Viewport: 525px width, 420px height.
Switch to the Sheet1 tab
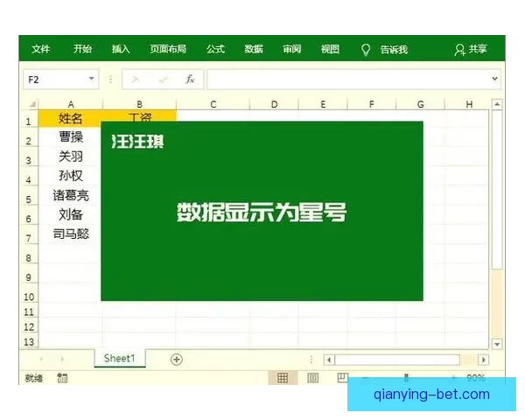coord(120,359)
